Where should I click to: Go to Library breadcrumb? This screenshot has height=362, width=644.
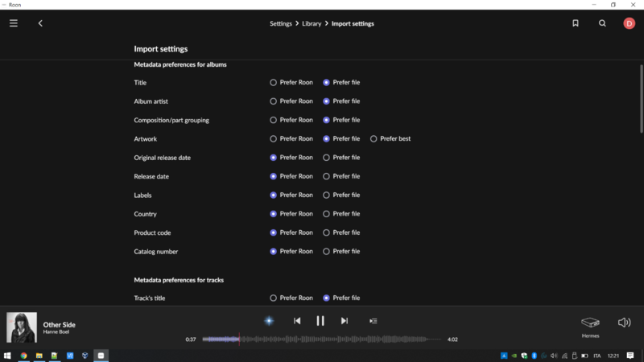click(312, 24)
